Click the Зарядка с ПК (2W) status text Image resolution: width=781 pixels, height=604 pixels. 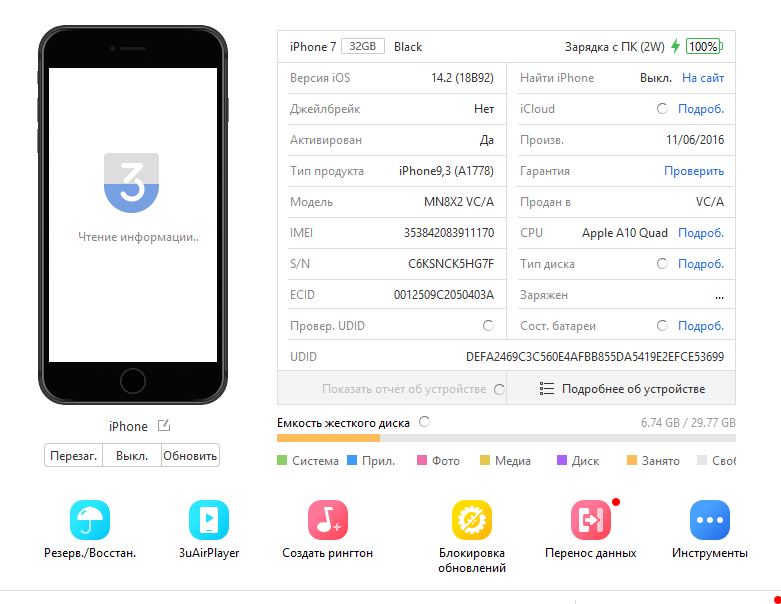[615, 47]
